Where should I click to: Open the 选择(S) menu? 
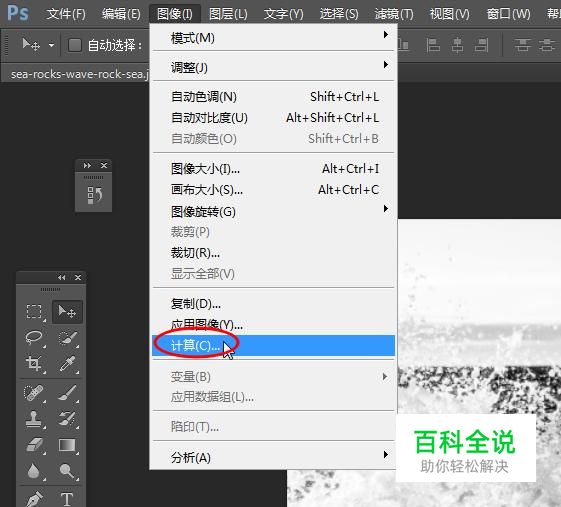click(339, 14)
